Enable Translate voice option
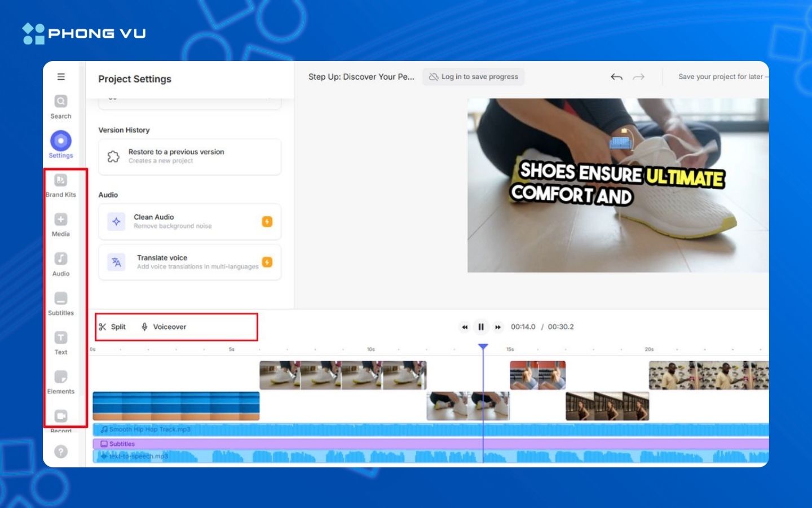Image resolution: width=812 pixels, height=508 pixels. point(189,262)
